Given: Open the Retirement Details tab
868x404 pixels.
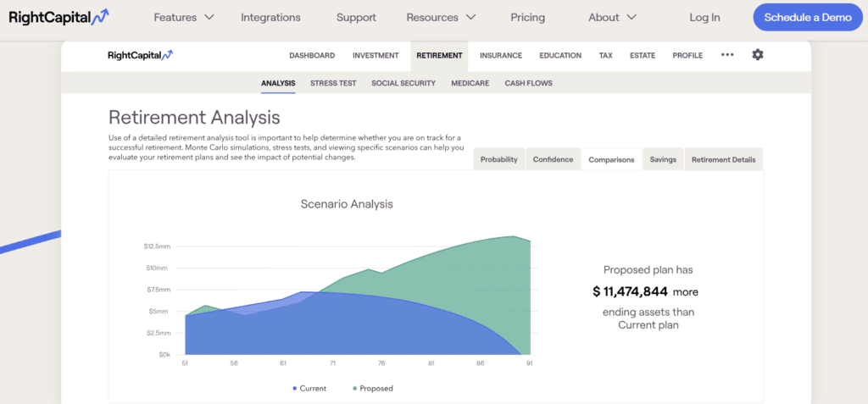Looking at the screenshot, I should pos(724,159).
